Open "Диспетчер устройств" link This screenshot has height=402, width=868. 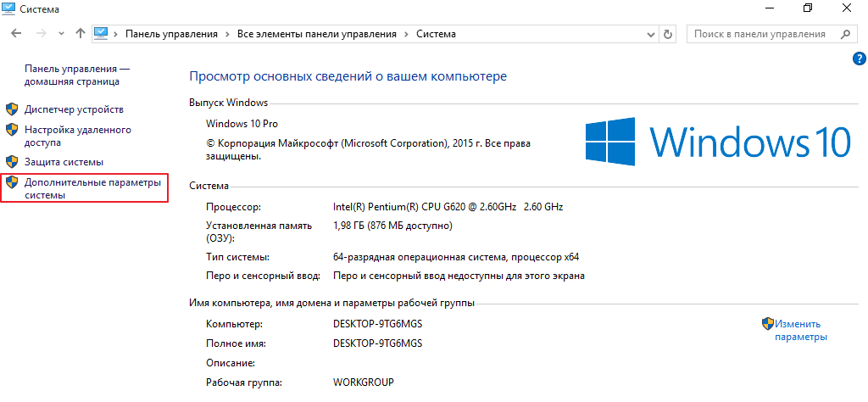click(x=74, y=109)
